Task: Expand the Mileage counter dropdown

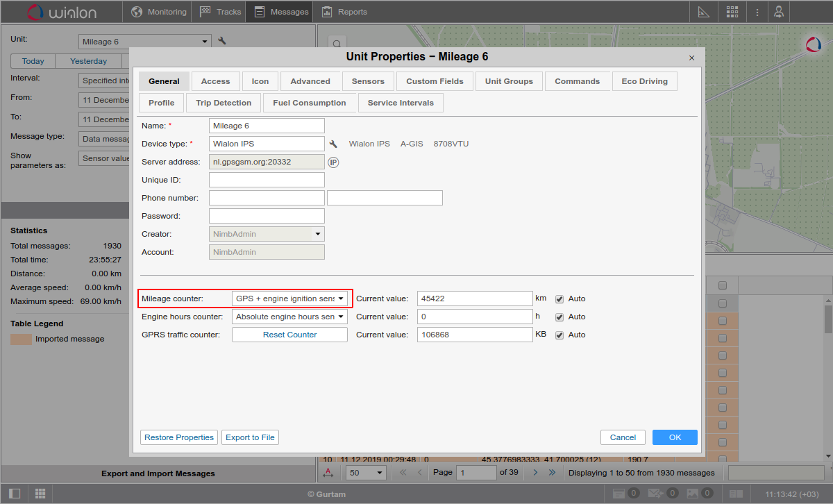Action: coord(289,299)
